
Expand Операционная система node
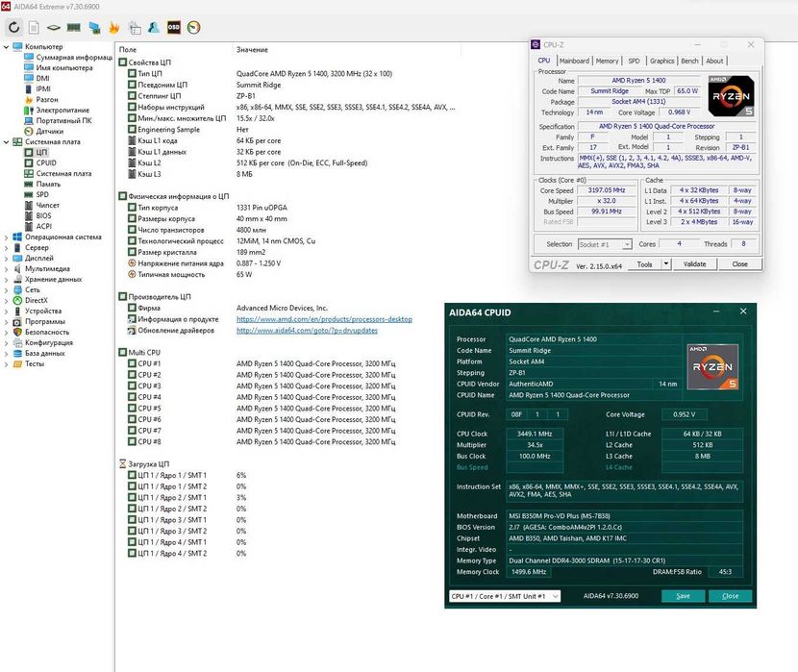tap(6, 237)
